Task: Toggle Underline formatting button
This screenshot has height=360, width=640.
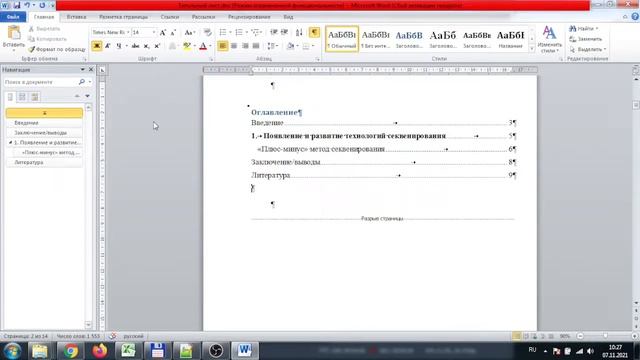Action: (119, 46)
